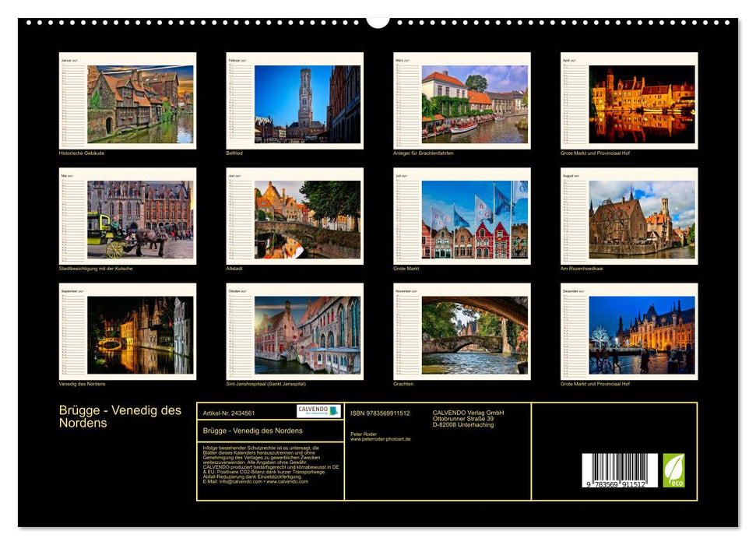
Task: Click the April night reflection thumbnail
Action: [629, 100]
